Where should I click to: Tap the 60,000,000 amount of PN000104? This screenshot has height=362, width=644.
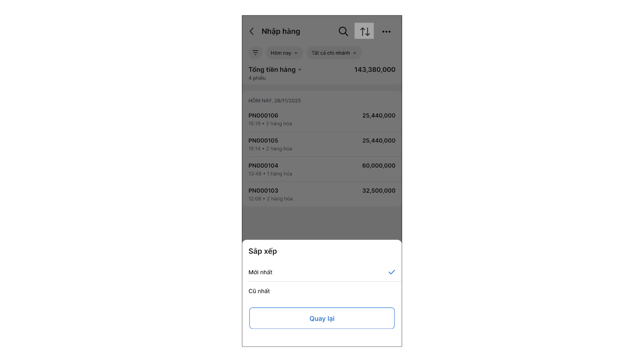(x=379, y=166)
